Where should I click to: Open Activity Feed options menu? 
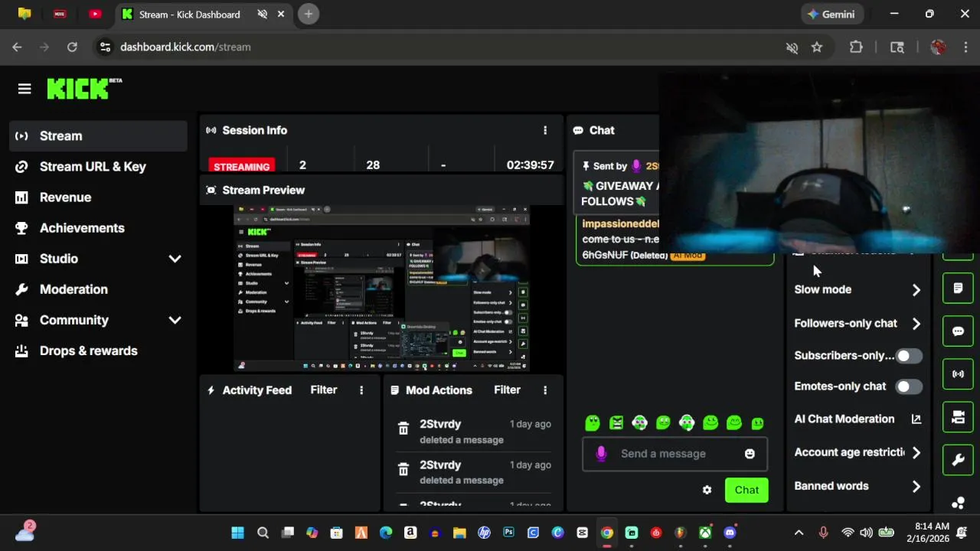tap(361, 390)
